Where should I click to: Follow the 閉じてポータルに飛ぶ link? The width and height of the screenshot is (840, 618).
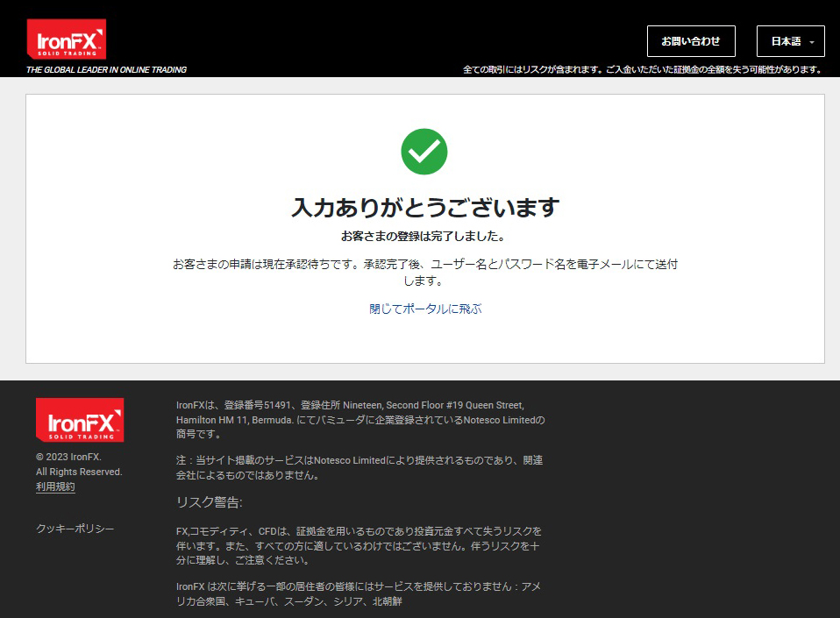(x=425, y=309)
